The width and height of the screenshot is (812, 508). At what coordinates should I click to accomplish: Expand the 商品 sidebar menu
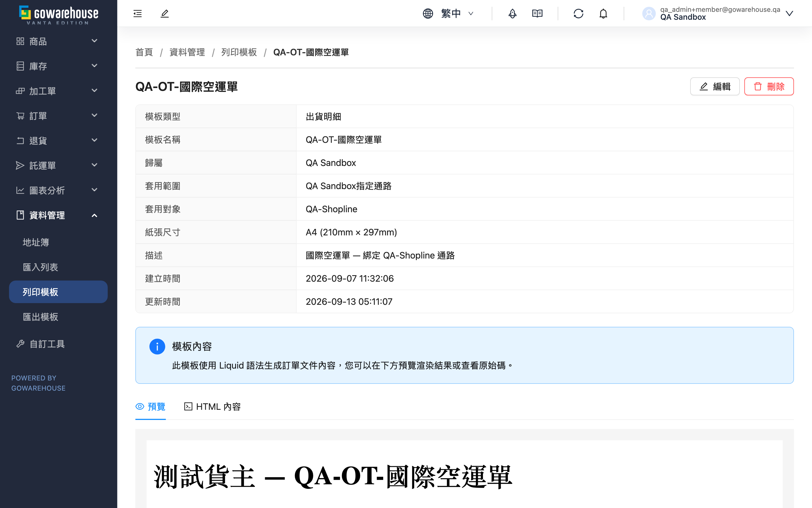[x=58, y=41]
